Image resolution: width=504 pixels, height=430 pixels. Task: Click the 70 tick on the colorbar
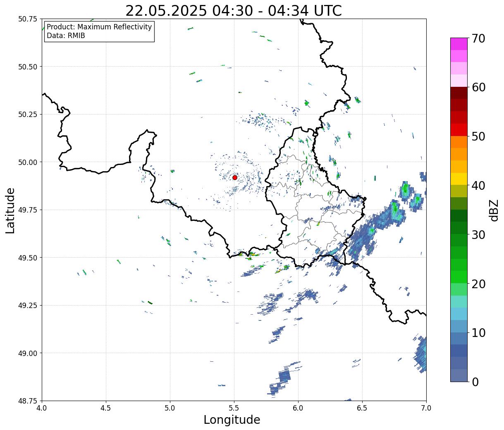478,38
